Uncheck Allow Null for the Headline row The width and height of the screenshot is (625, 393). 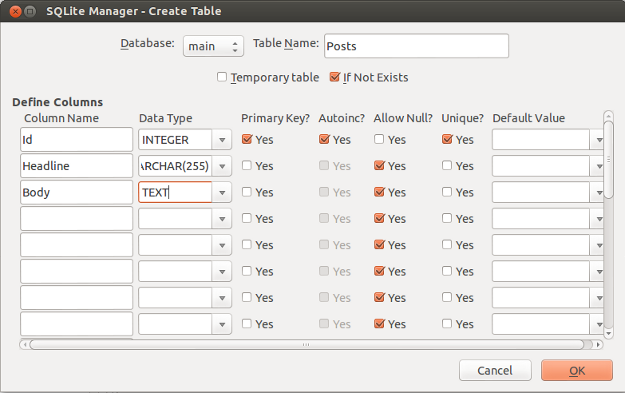click(379, 165)
